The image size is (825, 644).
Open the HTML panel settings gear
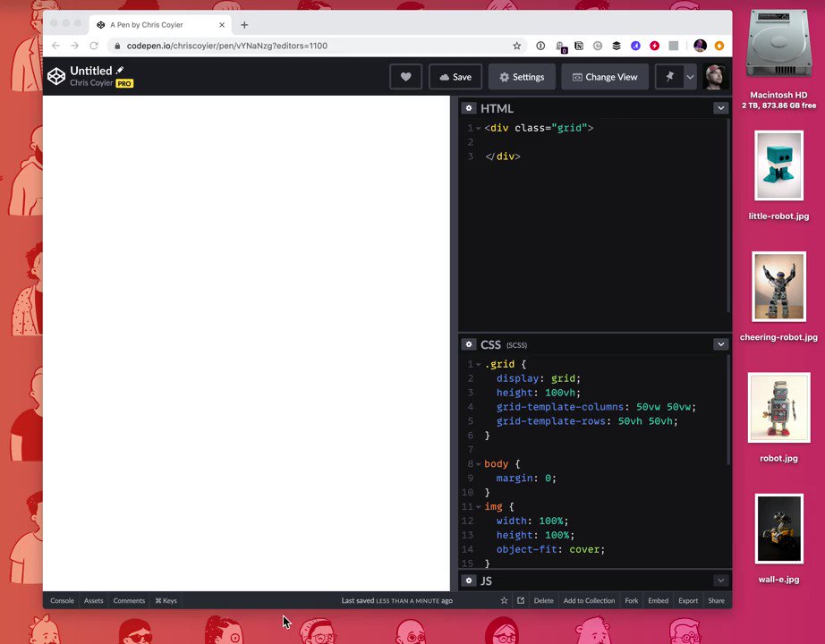coord(468,107)
